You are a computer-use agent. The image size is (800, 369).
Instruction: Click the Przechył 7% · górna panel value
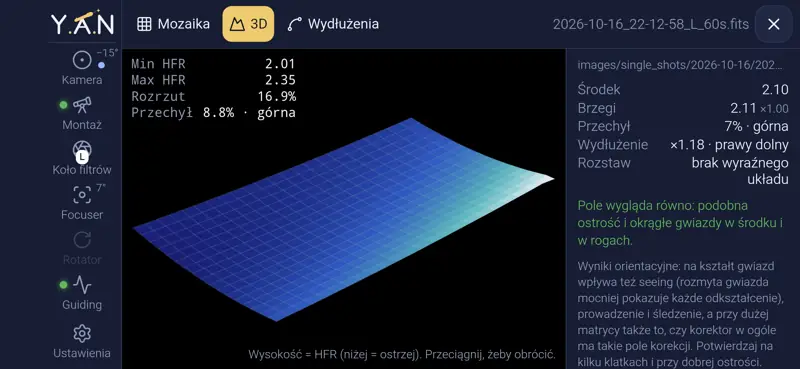click(x=758, y=127)
